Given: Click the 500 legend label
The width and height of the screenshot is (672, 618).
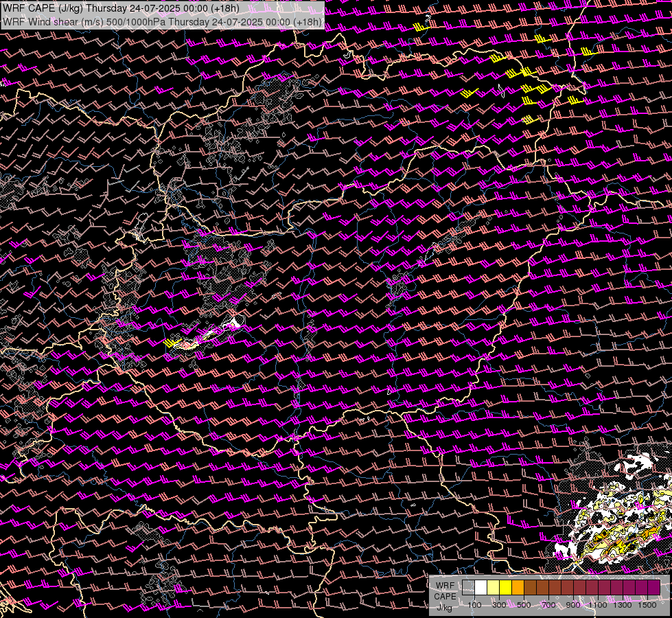Looking at the screenshot, I should coord(524,605).
